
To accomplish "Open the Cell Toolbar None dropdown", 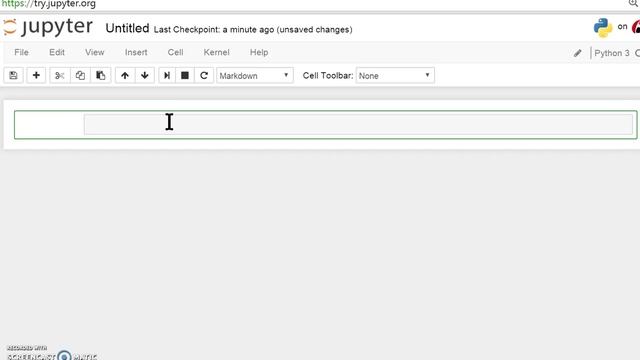I will [x=395, y=76].
